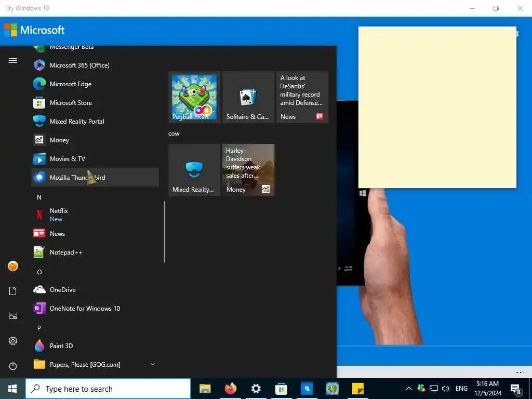Open Settings gear on the taskbar

tap(256, 389)
